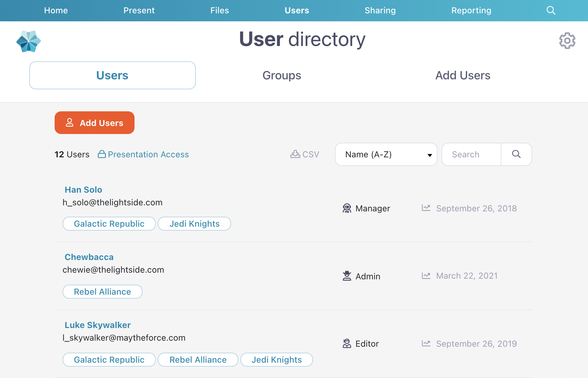Select Chewbacca's Rebel Alliance group tag

(103, 292)
